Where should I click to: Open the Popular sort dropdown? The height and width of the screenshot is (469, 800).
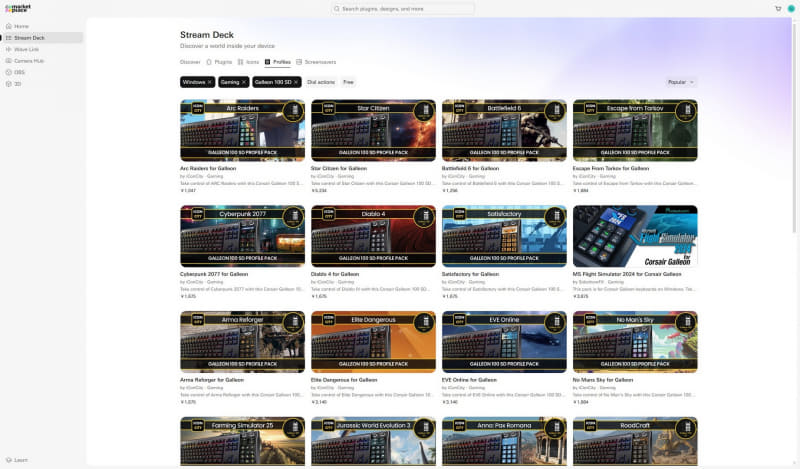681,82
